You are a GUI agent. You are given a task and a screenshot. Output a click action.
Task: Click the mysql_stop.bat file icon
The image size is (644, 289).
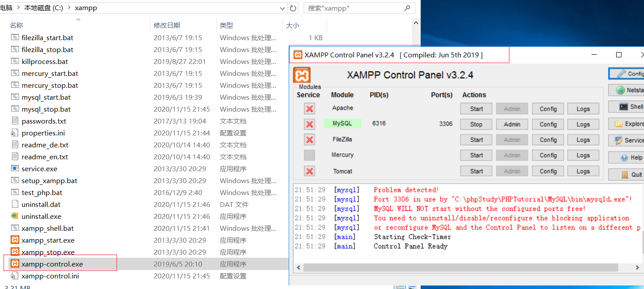pyautogui.click(x=15, y=109)
